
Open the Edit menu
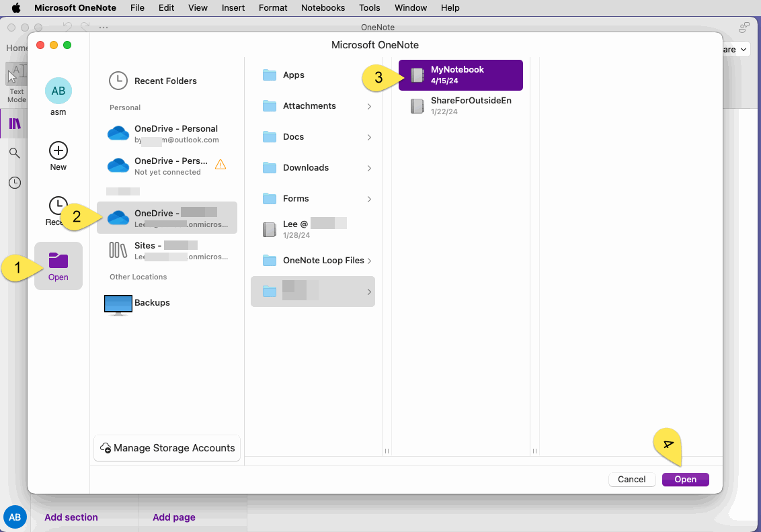click(167, 8)
